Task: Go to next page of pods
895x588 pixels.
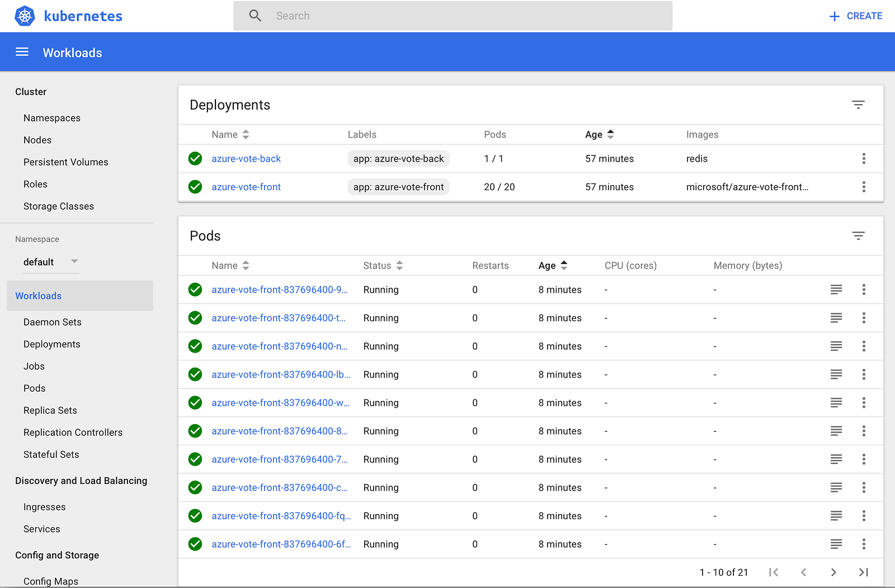Action: click(833, 572)
